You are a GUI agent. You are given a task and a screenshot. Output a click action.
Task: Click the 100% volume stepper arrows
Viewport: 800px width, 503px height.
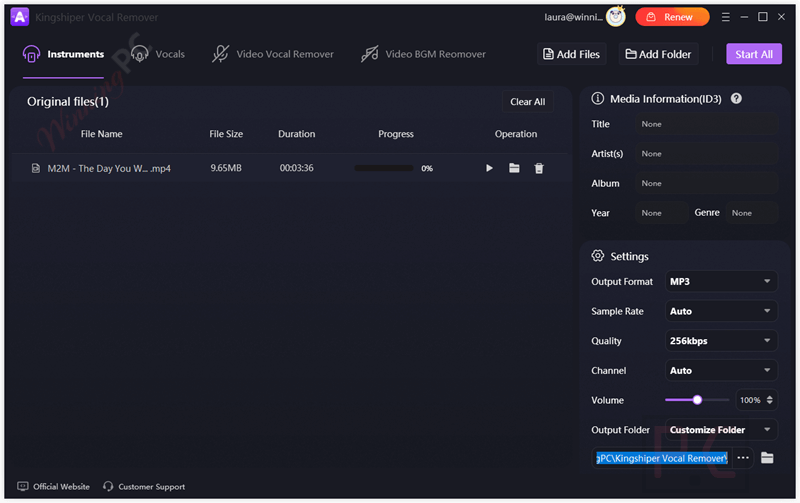click(769, 400)
